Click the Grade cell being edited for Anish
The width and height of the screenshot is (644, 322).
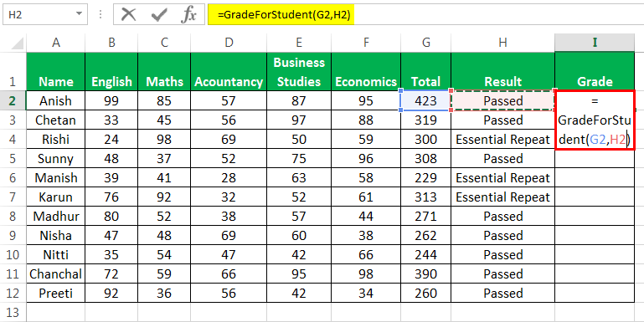[595, 120]
